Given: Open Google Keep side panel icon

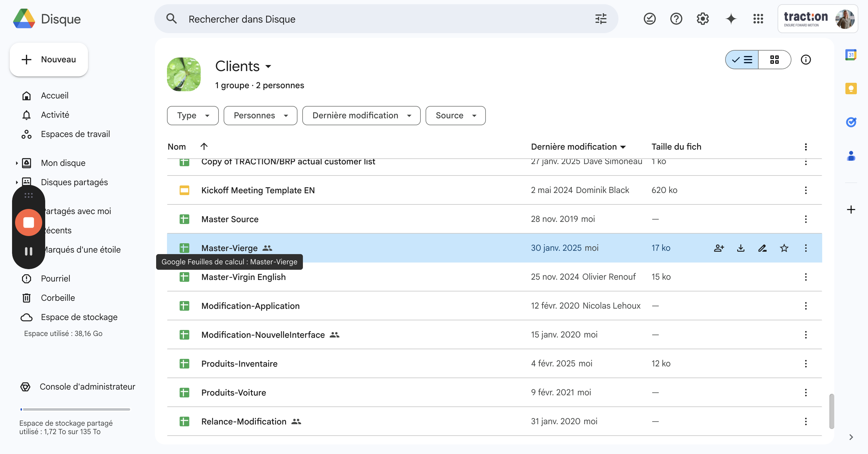Looking at the screenshot, I should point(851,89).
